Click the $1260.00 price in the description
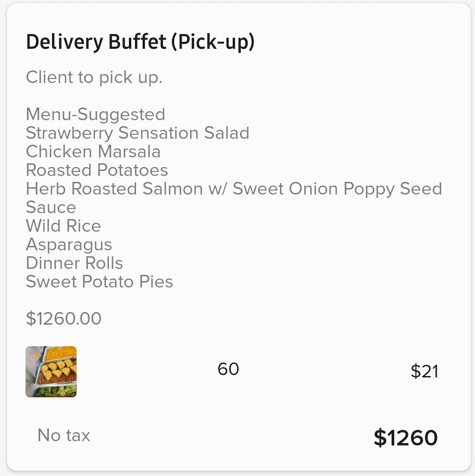The image size is (475, 476). (x=64, y=318)
